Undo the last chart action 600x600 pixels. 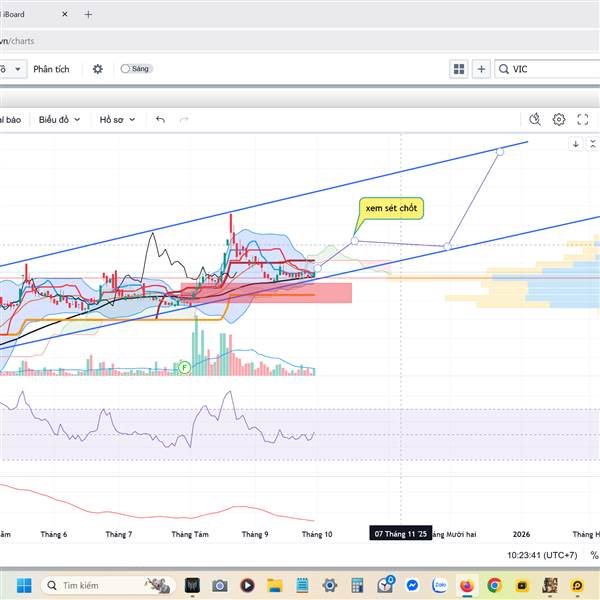160,119
